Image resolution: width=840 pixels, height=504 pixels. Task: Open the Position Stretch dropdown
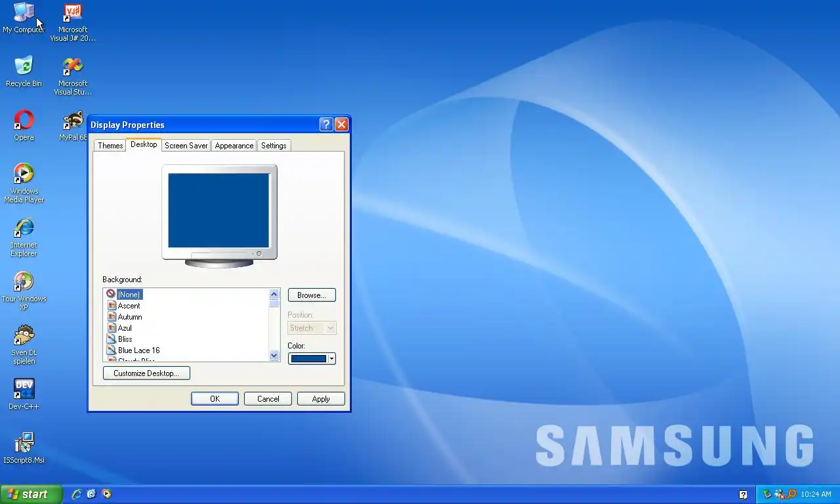coord(312,328)
